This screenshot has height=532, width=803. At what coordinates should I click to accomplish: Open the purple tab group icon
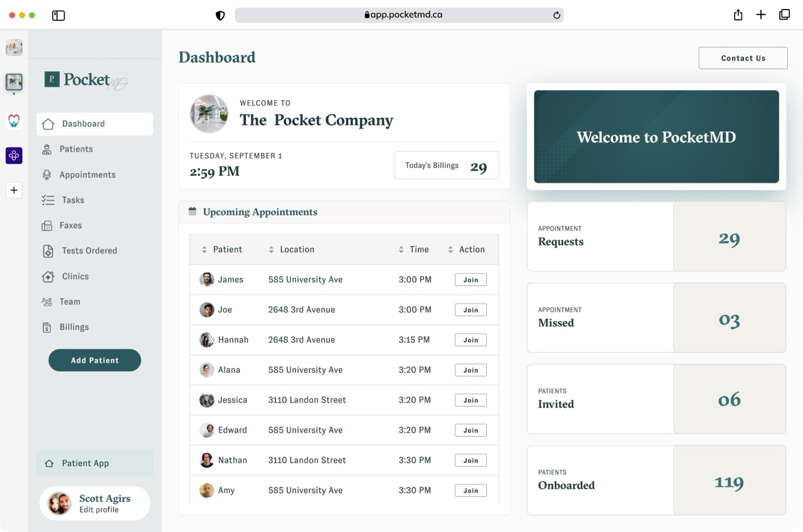(x=14, y=155)
